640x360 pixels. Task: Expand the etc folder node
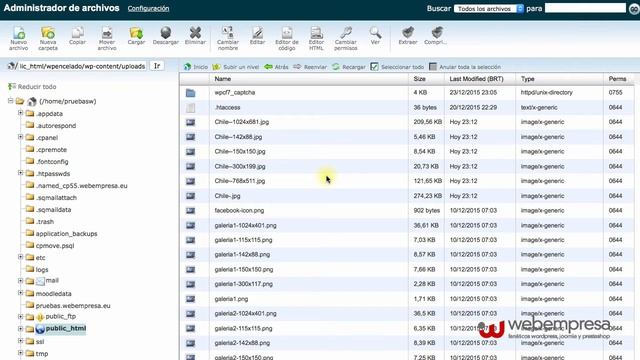click(20, 257)
